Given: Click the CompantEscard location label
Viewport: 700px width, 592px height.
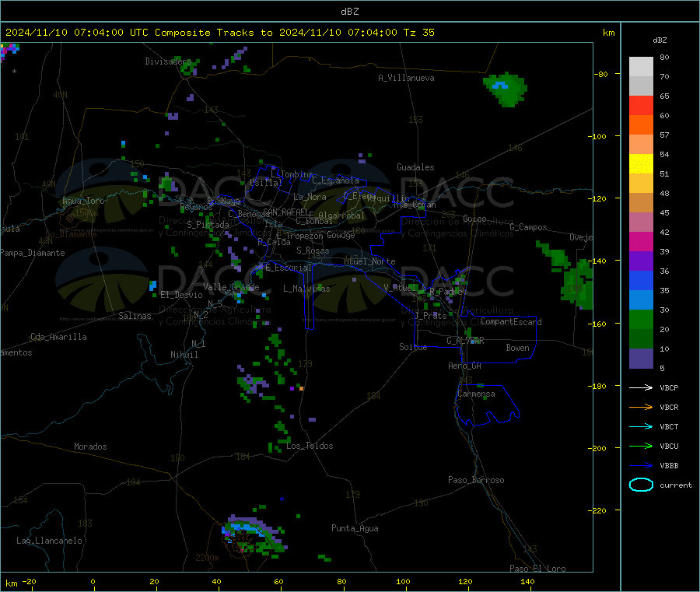Looking at the screenshot, I should (511, 322).
